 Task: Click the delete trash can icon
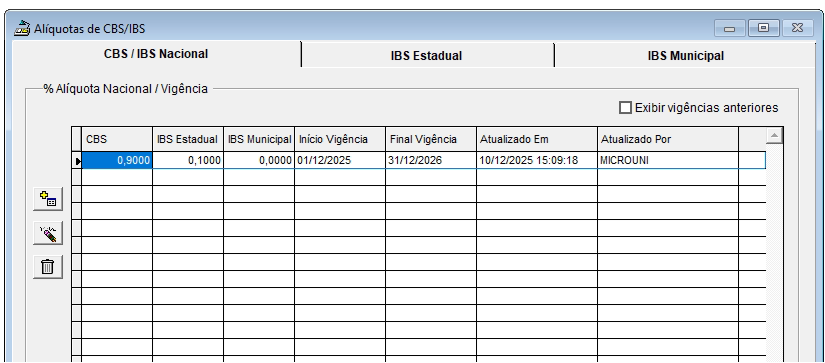coord(48,267)
